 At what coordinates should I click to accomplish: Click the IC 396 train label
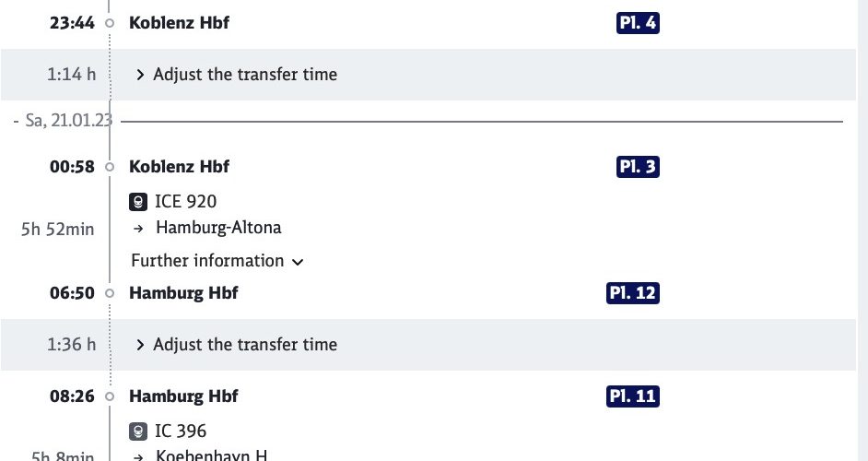181,431
